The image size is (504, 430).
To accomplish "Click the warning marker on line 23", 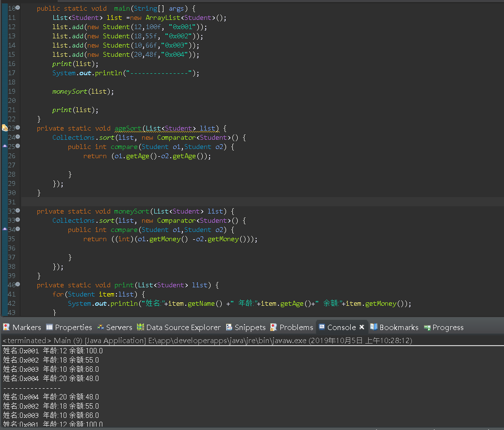I will (4, 128).
